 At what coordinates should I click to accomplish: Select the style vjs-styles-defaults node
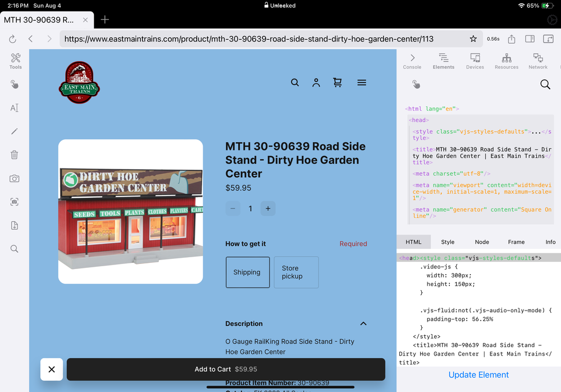(482, 135)
